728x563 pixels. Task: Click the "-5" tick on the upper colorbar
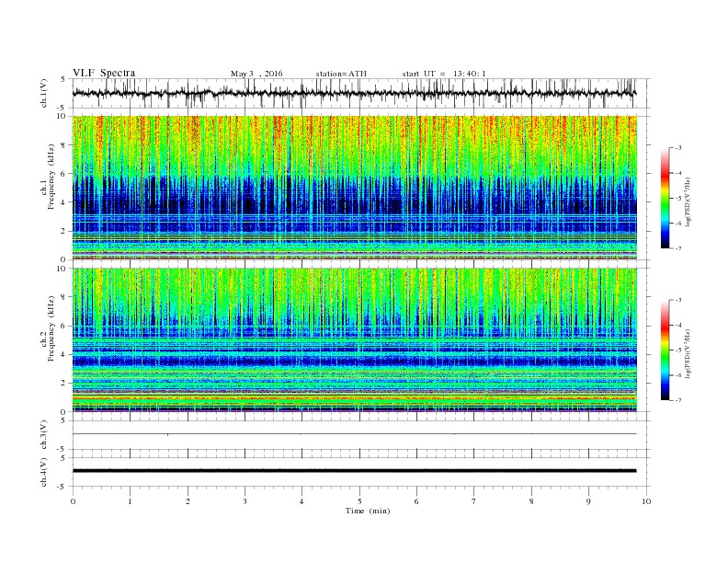click(678, 199)
